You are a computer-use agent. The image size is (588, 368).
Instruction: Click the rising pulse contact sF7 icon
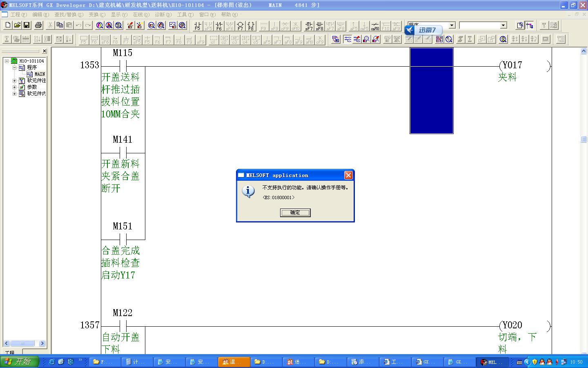tap(309, 26)
